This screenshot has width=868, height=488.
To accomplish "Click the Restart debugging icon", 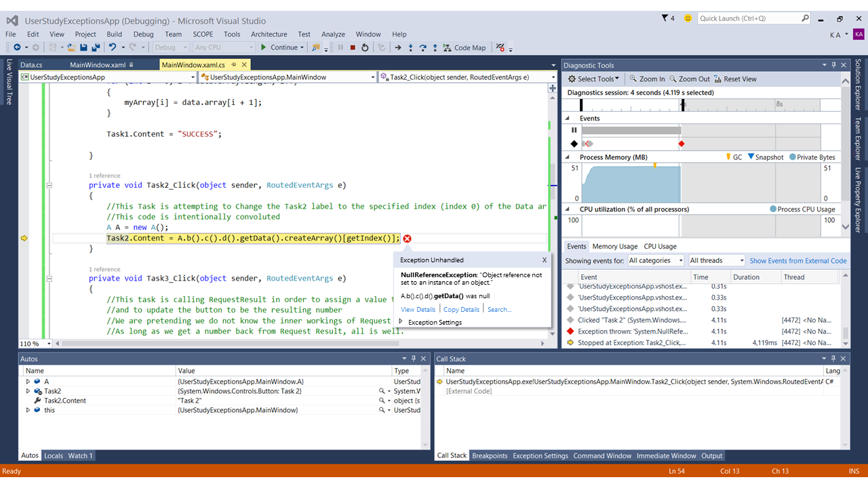I will pos(365,47).
